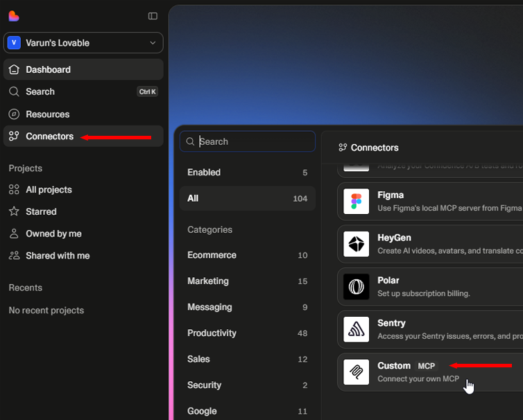This screenshot has width=523, height=420.
Task: Click the Shared with me people icon
Action: pos(14,256)
